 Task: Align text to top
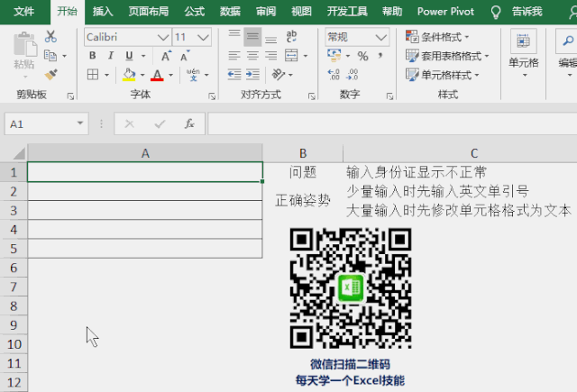(234, 36)
